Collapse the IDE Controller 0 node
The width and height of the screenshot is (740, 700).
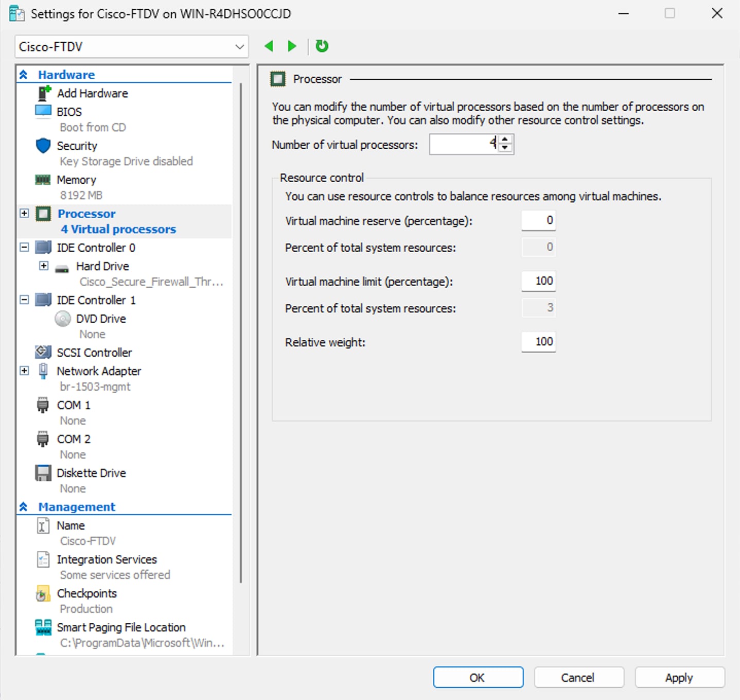coord(24,247)
